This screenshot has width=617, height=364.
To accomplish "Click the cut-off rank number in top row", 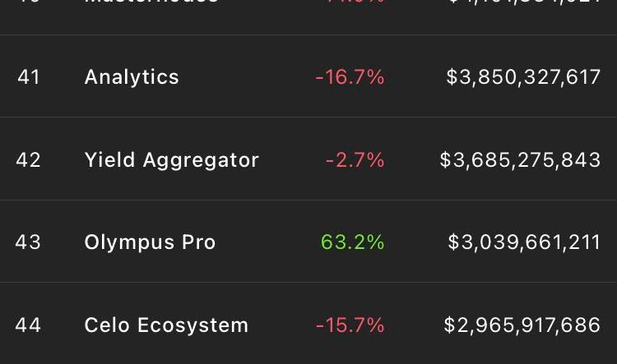I will (x=28, y=2).
